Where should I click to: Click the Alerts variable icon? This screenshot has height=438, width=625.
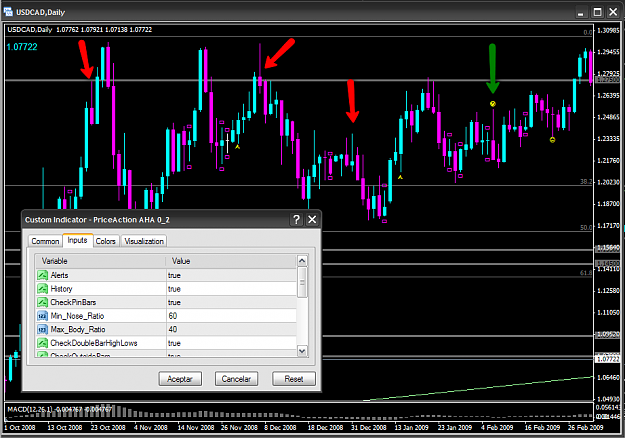click(x=42, y=275)
